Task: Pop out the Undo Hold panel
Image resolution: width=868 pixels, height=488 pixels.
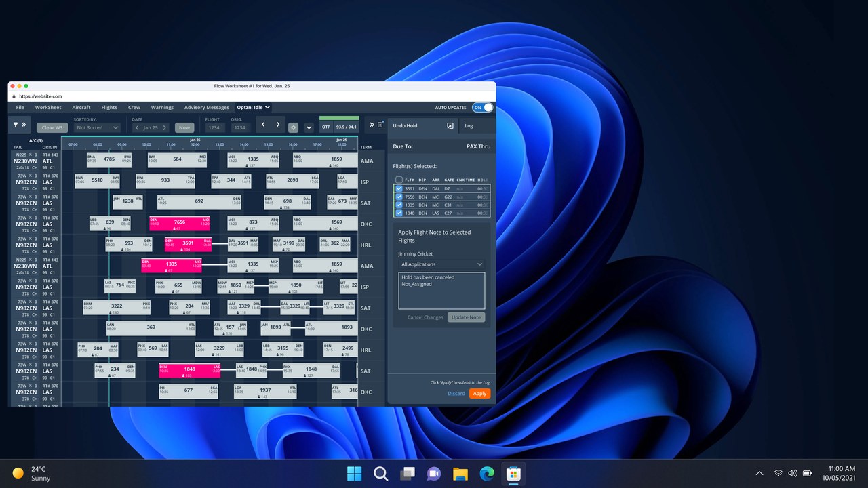Action: [450, 126]
